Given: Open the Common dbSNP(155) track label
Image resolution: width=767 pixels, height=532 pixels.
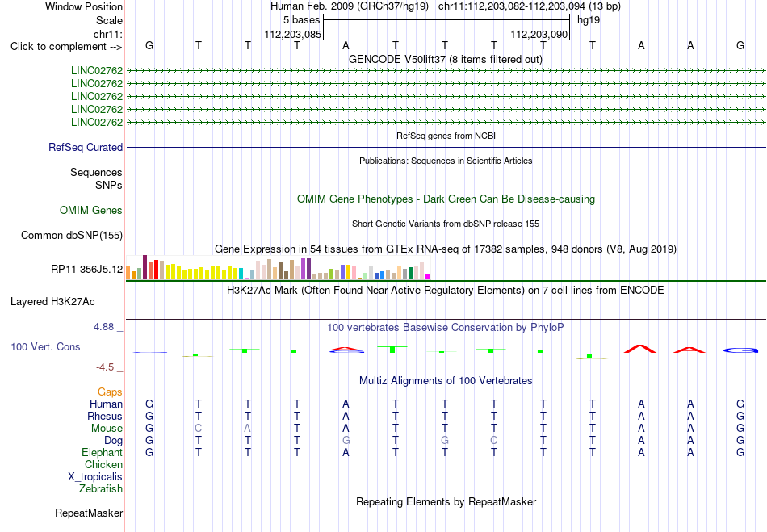Looking at the screenshot, I should (72, 235).
